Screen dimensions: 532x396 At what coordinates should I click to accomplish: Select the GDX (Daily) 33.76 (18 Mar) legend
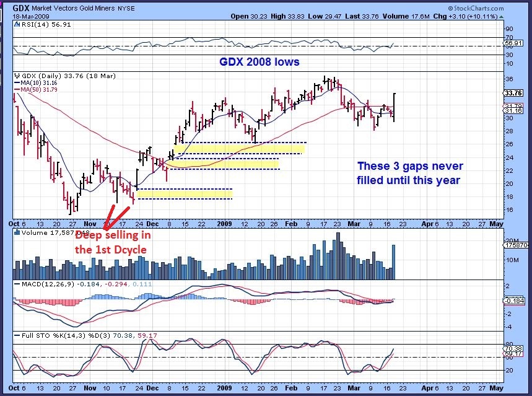tap(68, 76)
